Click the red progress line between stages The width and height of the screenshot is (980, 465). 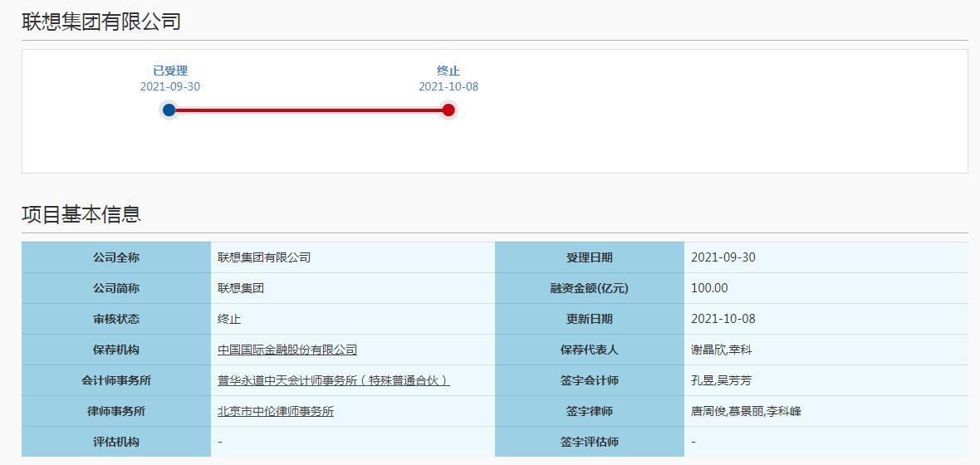309,110
